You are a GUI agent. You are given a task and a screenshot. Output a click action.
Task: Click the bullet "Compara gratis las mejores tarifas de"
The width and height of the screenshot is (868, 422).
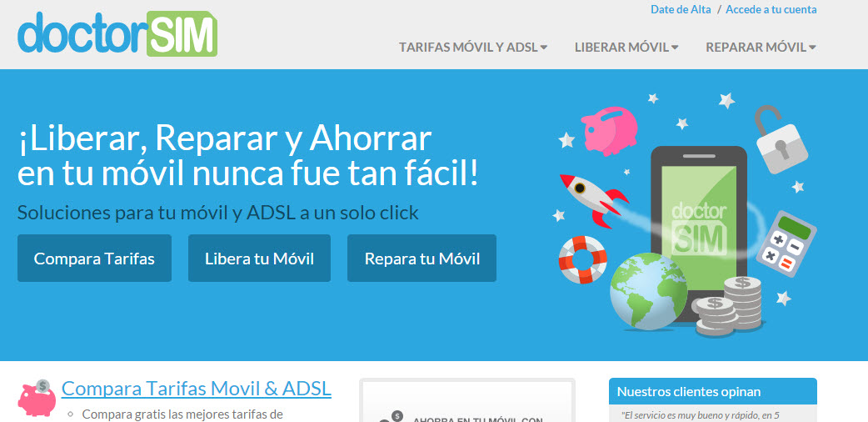pyautogui.click(x=182, y=414)
